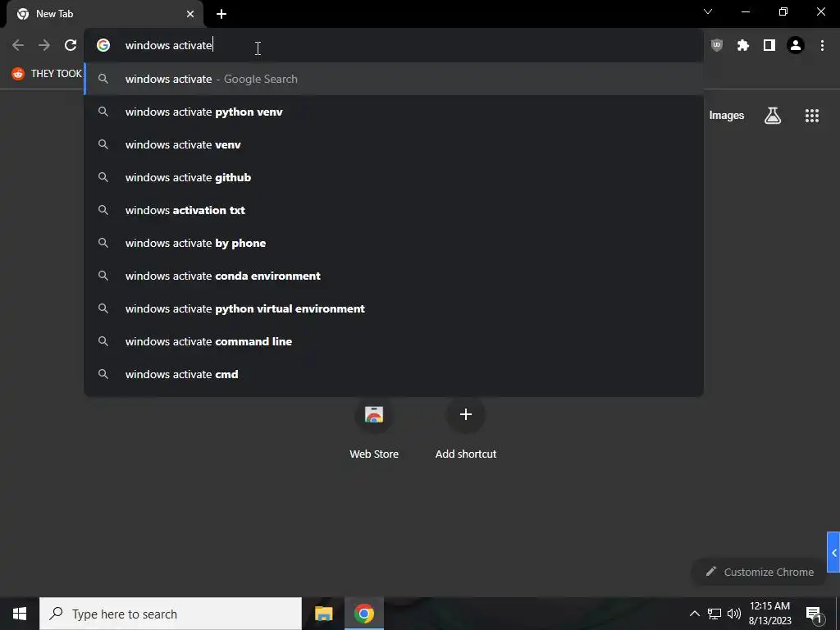Pick the 'windows activate cmd' suggestion
The image size is (840, 630).
click(394, 374)
